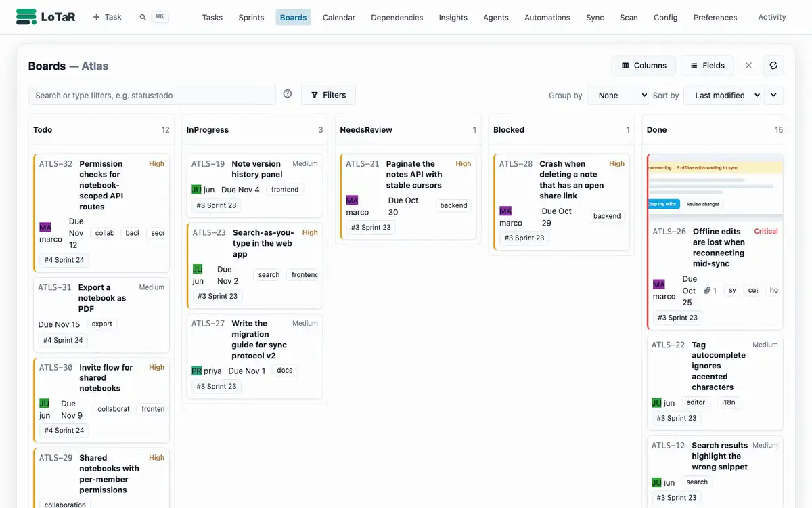Toggle sort direction chevron button

[773, 96]
